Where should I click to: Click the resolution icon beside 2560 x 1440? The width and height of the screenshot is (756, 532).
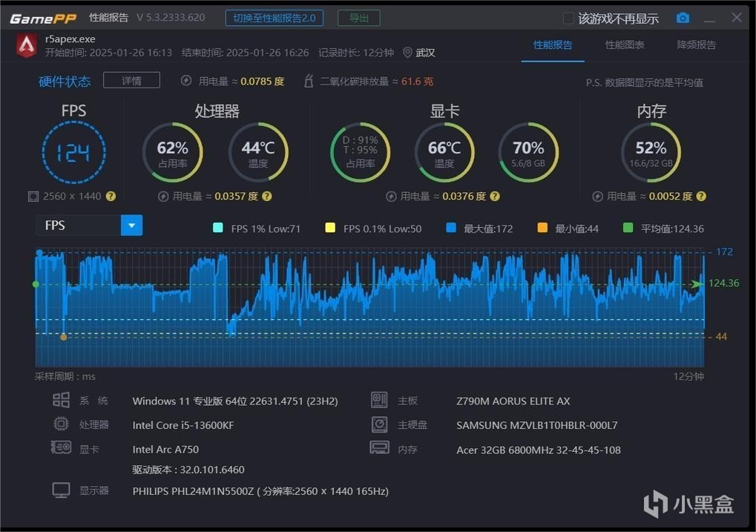33,197
